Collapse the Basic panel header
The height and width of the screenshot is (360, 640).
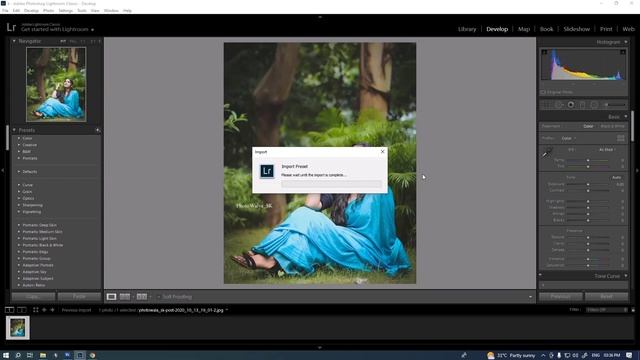626,117
